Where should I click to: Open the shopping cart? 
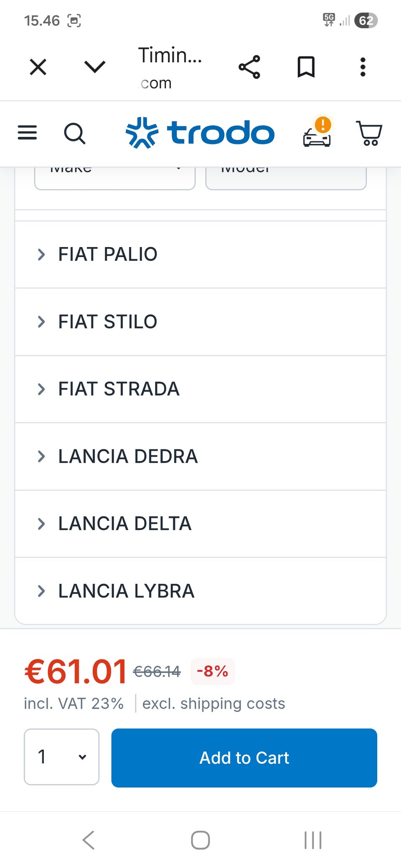pyautogui.click(x=369, y=133)
